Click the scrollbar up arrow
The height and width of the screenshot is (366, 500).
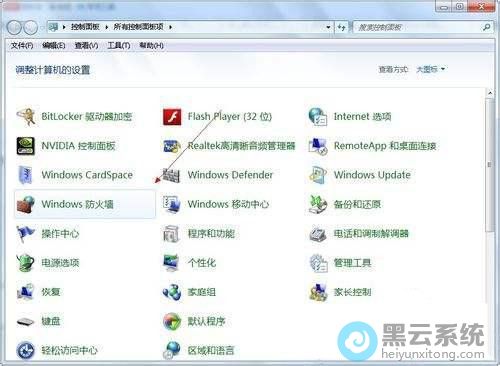click(490, 93)
